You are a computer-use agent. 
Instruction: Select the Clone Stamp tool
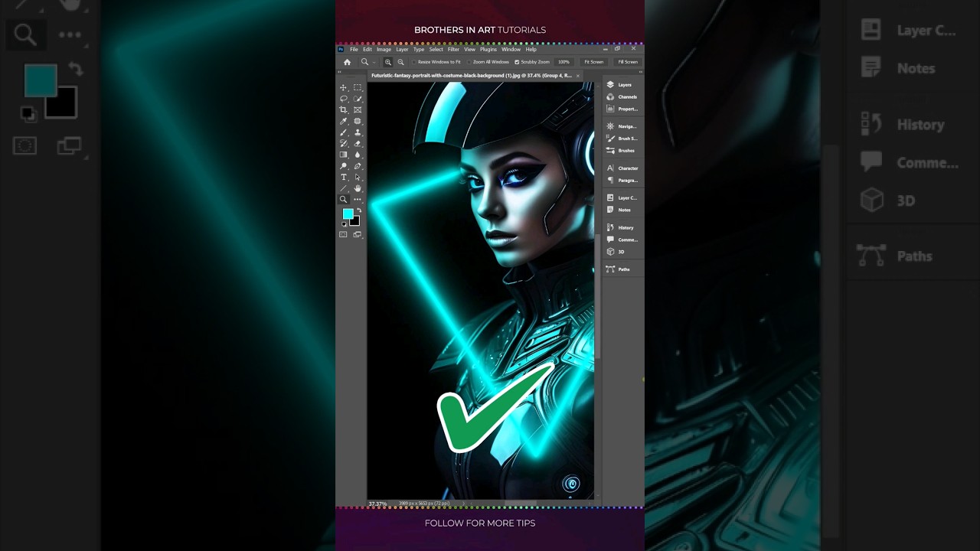[358, 132]
